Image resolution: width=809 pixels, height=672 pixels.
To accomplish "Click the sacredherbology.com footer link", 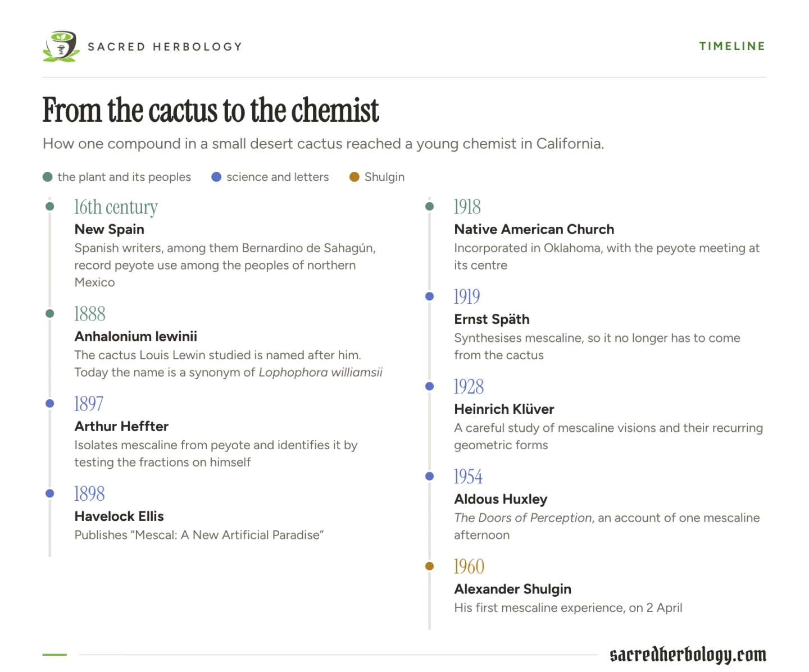I will click(x=688, y=655).
